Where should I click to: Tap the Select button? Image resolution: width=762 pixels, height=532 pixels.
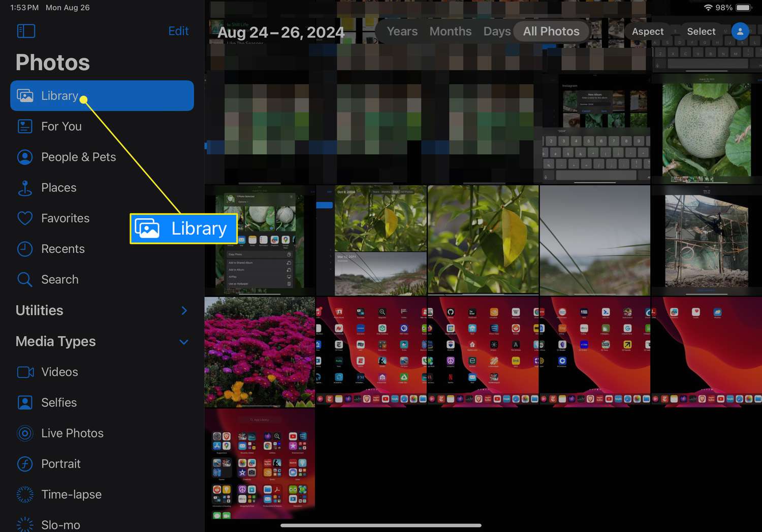pos(701,31)
